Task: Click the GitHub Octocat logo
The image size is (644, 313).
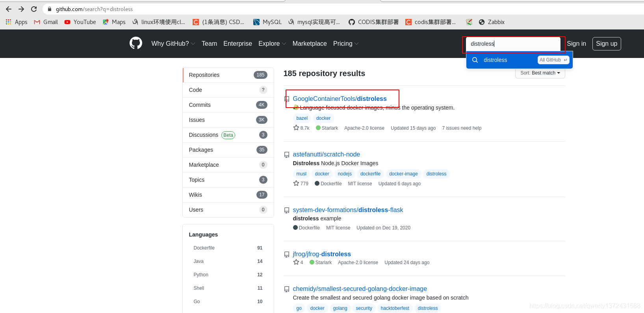Action: point(136,43)
